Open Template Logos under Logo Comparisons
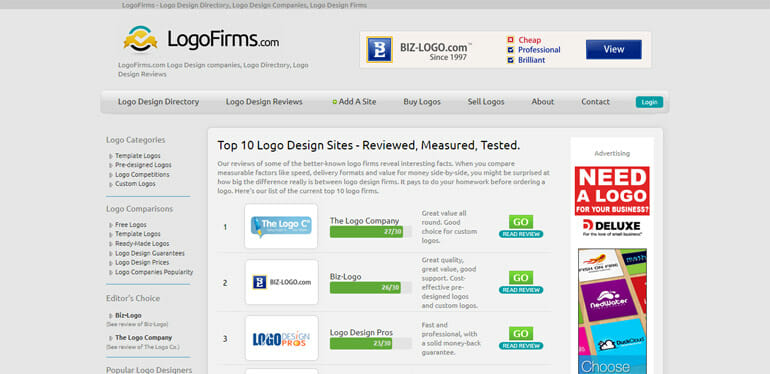 pyautogui.click(x=138, y=234)
